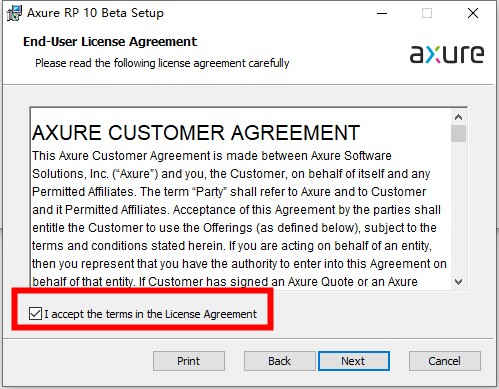The height and width of the screenshot is (389, 499).
Task: Click the installer icon in title bar
Action: pyautogui.click(x=15, y=13)
